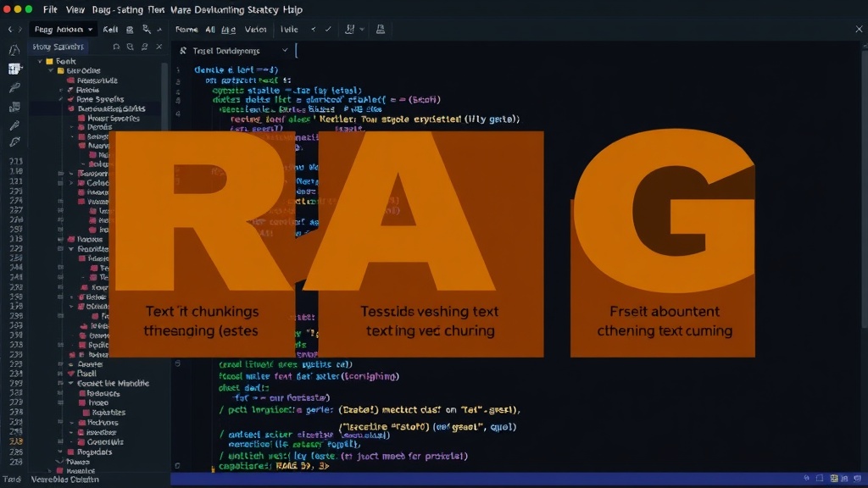The image size is (868, 488).
Task: Collapse the second-level yellow folder
Action: (51, 71)
